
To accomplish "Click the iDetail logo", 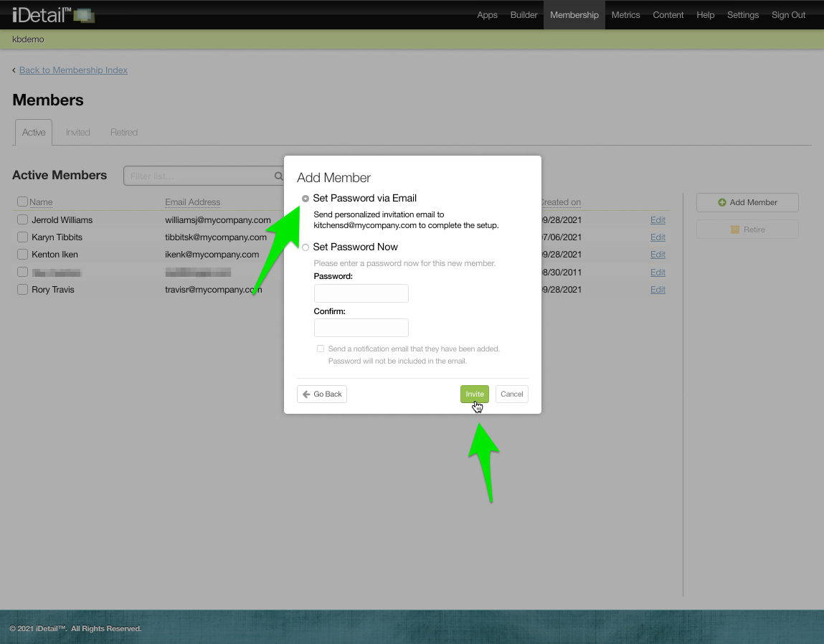I will pos(53,15).
